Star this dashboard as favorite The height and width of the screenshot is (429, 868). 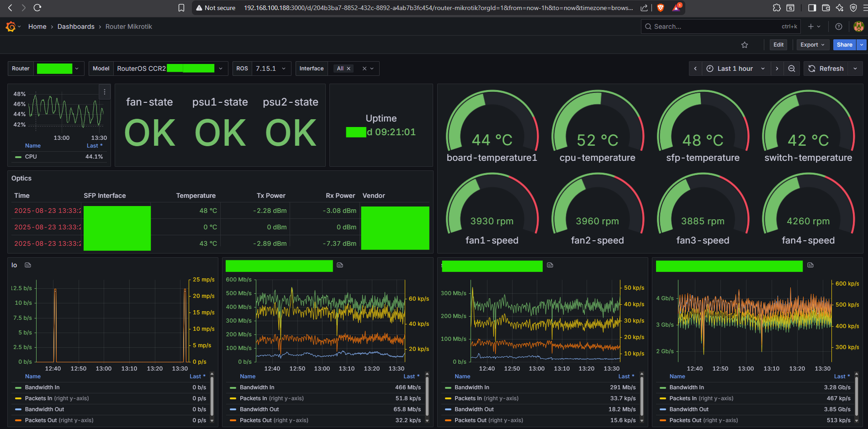click(745, 45)
